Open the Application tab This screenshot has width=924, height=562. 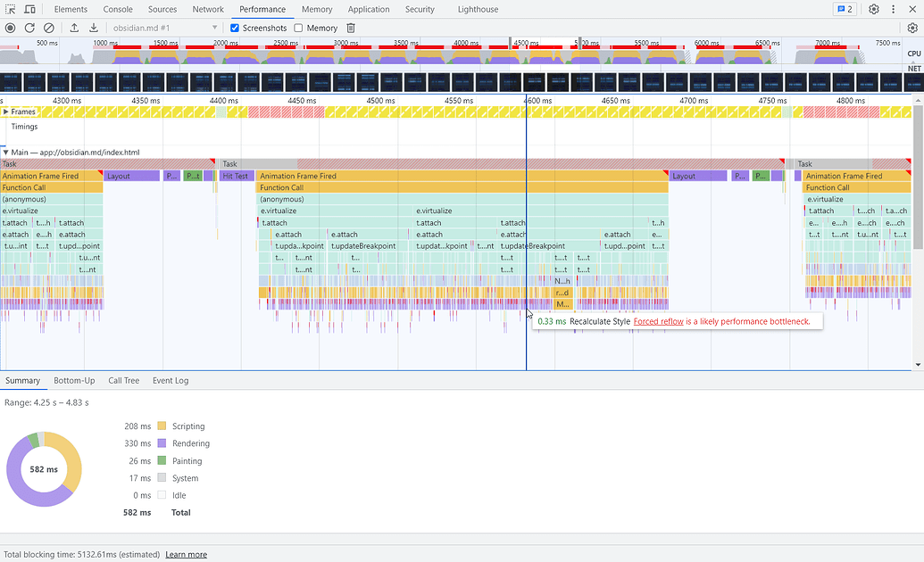pyautogui.click(x=369, y=10)
